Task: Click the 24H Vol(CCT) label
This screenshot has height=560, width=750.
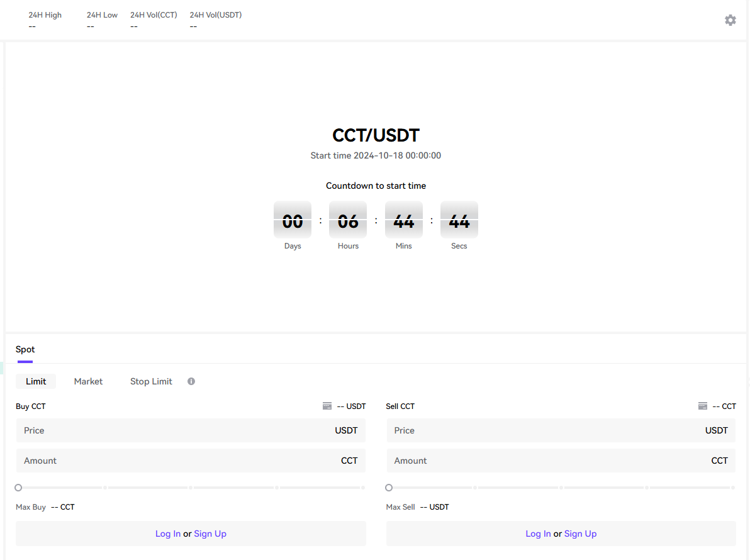Action: coord(154,15)
